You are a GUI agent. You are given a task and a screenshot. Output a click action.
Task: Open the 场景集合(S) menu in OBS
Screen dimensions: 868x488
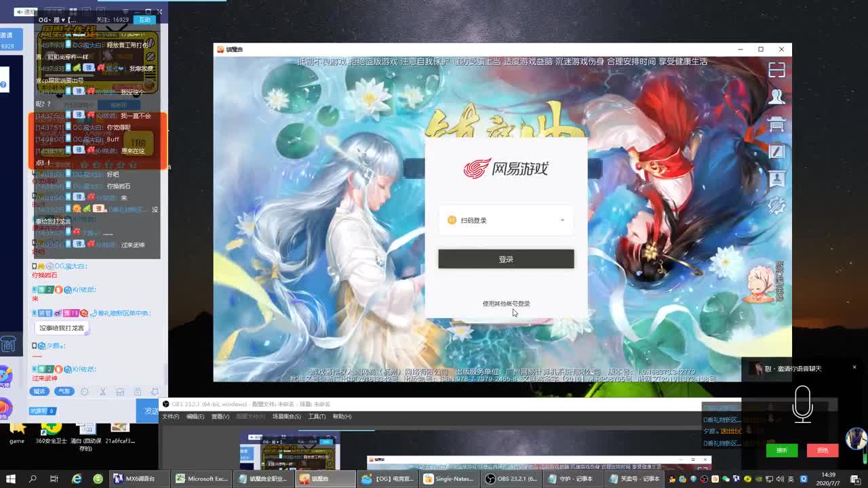[286, 416]
